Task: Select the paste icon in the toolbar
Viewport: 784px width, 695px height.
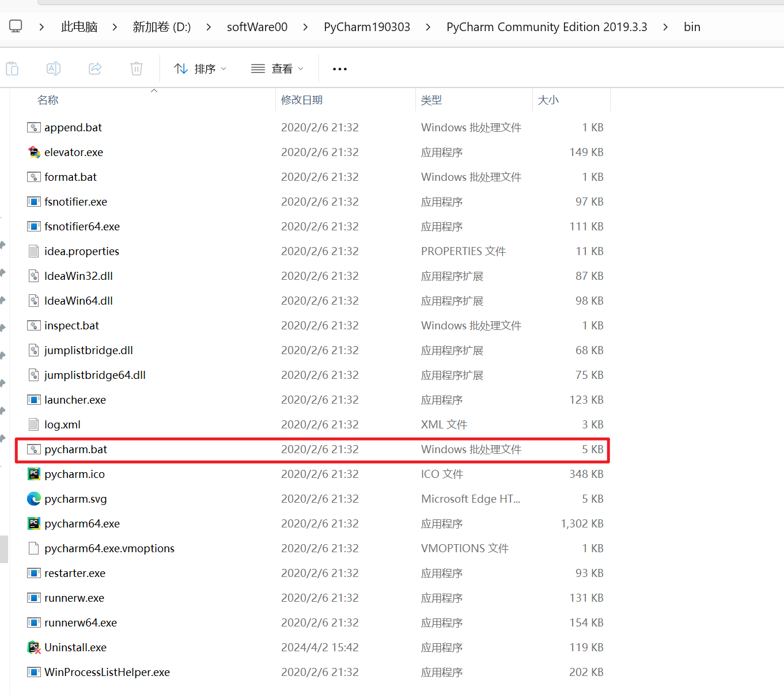Action: (12, 68)
